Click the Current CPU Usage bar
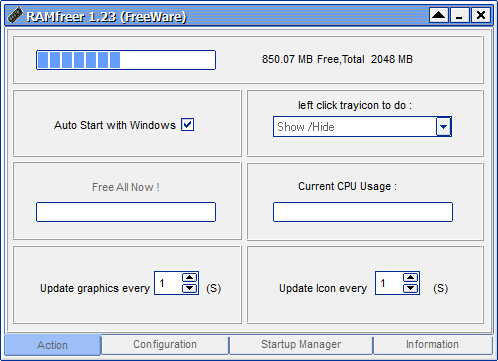This screenshot has height=361, width=498. coord(363,212)
